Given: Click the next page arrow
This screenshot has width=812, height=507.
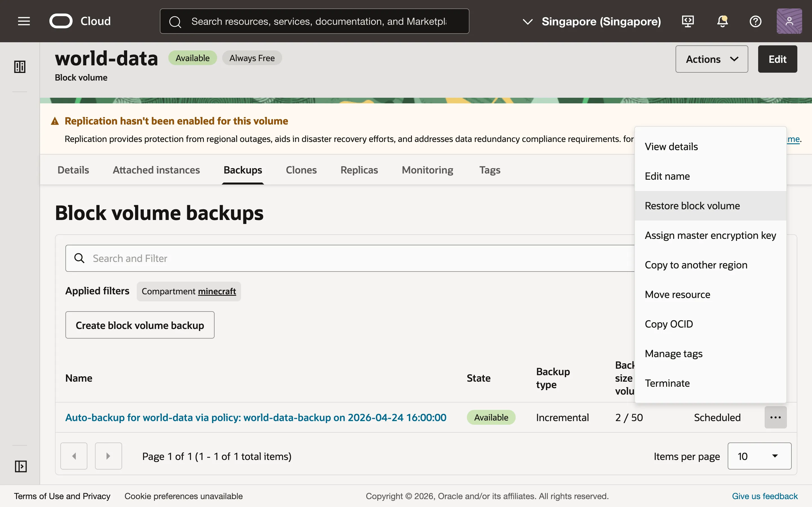Looking at the screenshot, I should (108, 456).
